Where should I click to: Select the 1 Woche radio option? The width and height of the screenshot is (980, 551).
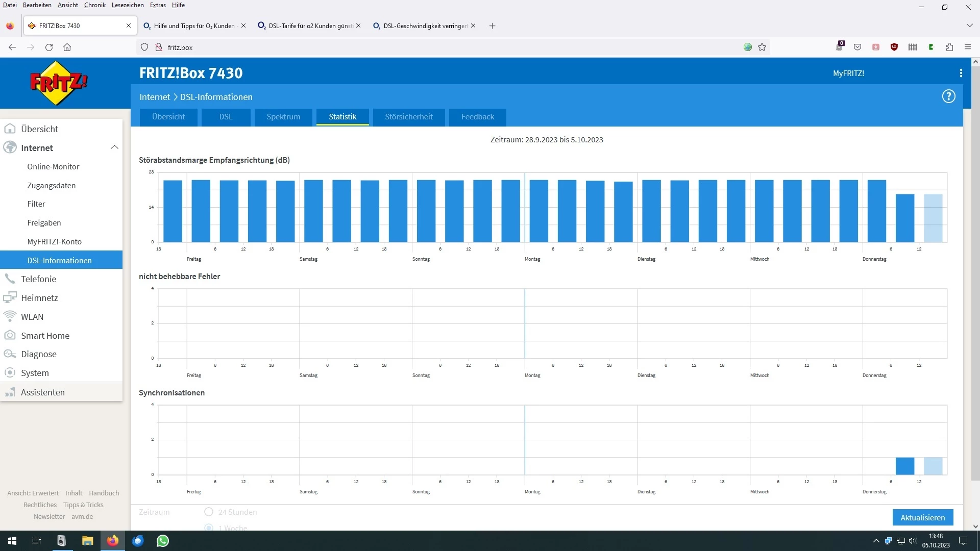[209, 528]
